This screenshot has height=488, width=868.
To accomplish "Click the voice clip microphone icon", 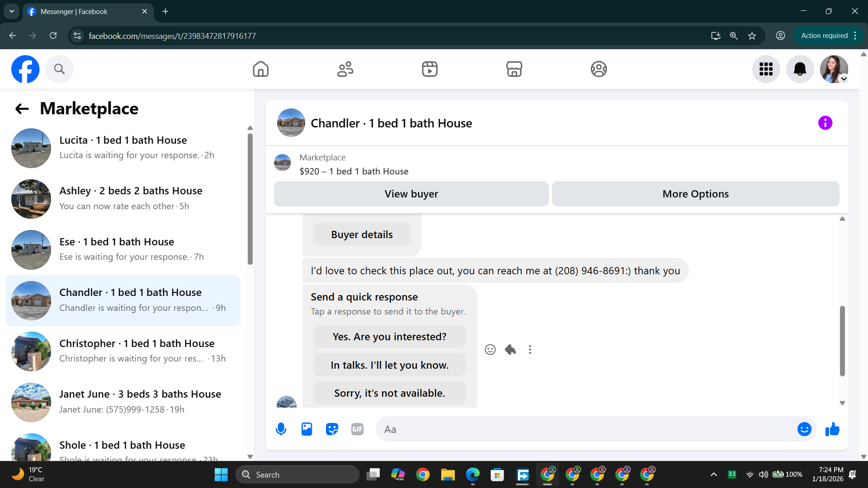I will pos(281,429).
